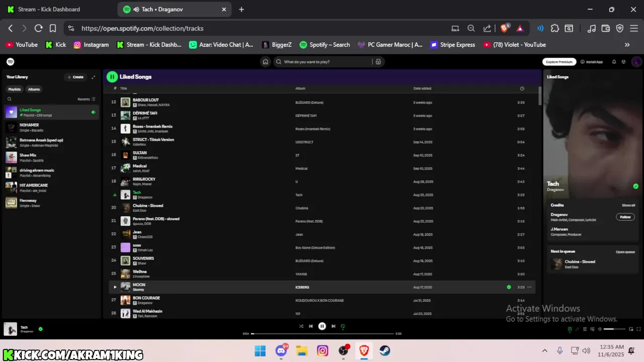Toggle liked checkmark next to Tach in player bar
Viewport: 644px width, 362px height.
[40, 329]
